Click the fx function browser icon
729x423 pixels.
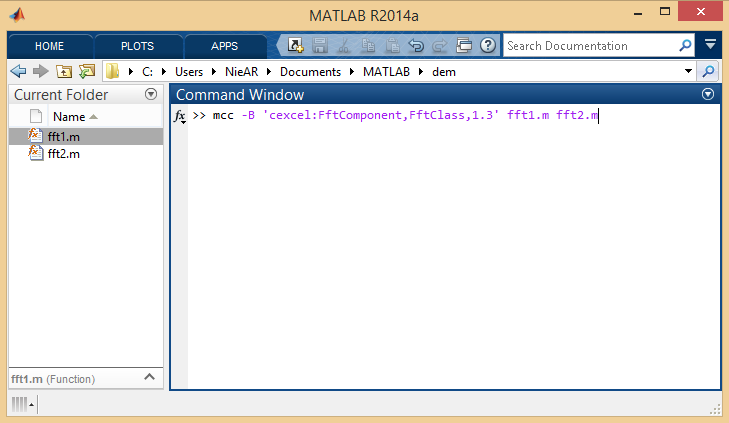(x=179, y=116)
